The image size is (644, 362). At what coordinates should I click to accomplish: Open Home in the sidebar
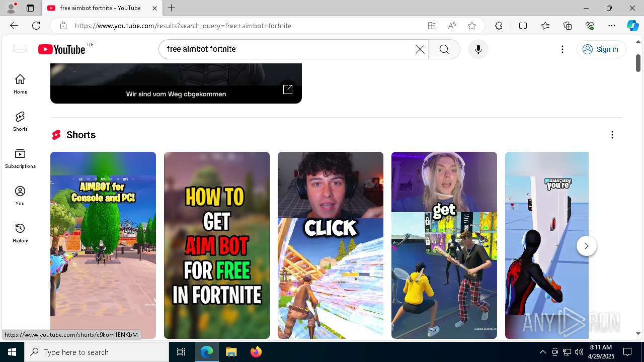[20, 84]
